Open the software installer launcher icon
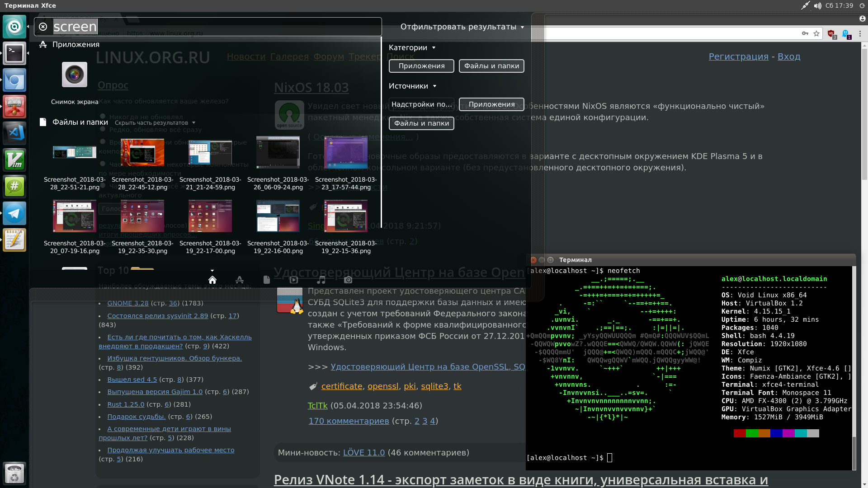Image resolution: width=868 pixels, height=488 pixels. [x=14, y=107]
